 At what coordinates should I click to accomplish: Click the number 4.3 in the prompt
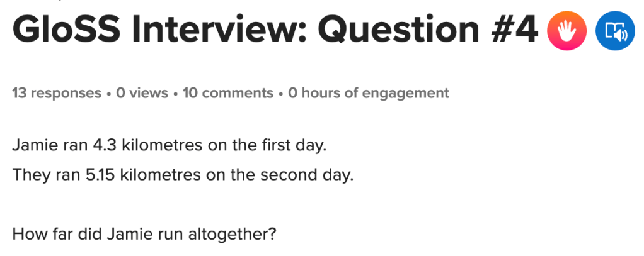(x=105, y=147)
